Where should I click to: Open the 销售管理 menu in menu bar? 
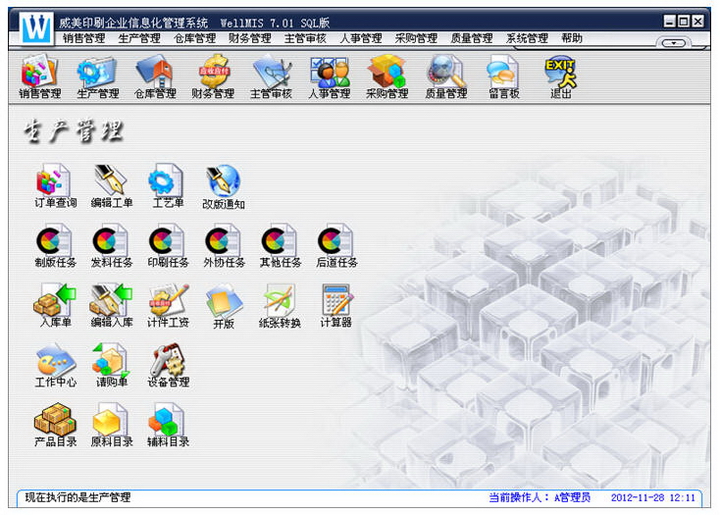coord(83,39)
